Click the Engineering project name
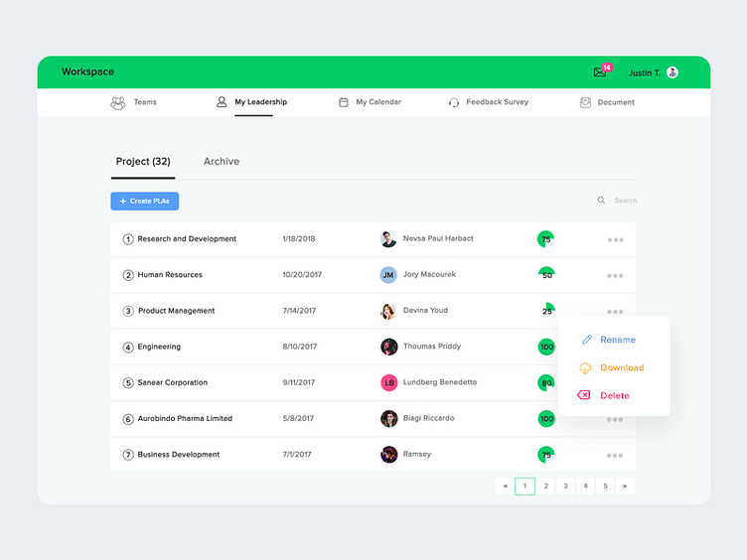747x560 pixels. click(x=159, y=347)
